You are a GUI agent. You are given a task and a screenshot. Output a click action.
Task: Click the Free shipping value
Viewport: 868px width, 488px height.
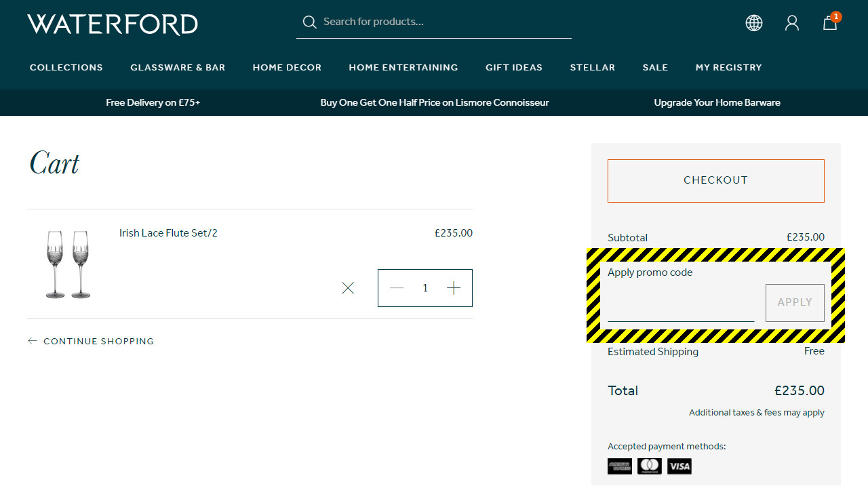pyautogui.click(x=814, y=351)
